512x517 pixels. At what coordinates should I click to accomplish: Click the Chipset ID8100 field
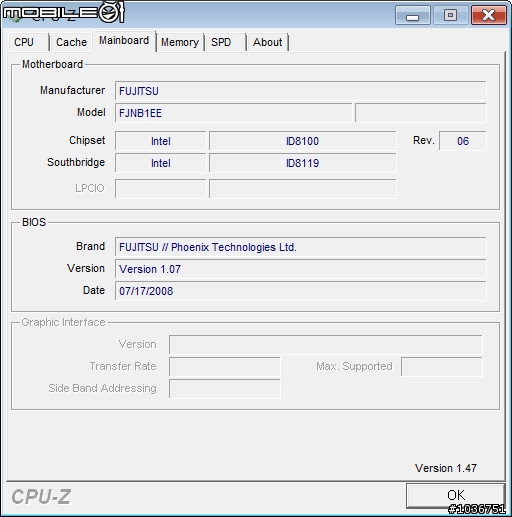(303, 141)
